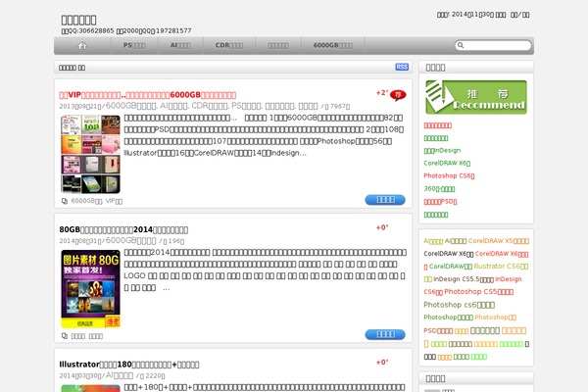Open the red PSD recommended link
Screen dimensions: 588x392
pyautogui.click(x=440, y=202)
